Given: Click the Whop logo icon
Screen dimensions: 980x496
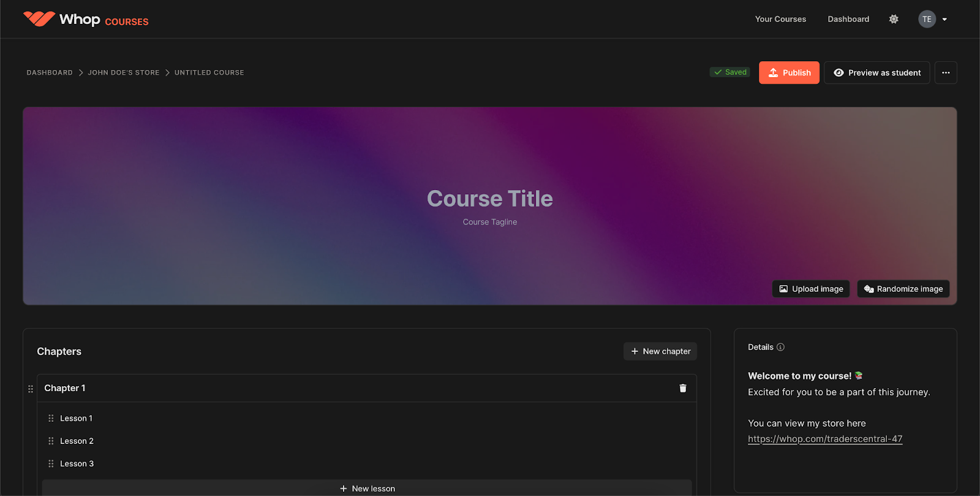Looking at the screenshot, I should coord(39,19).
